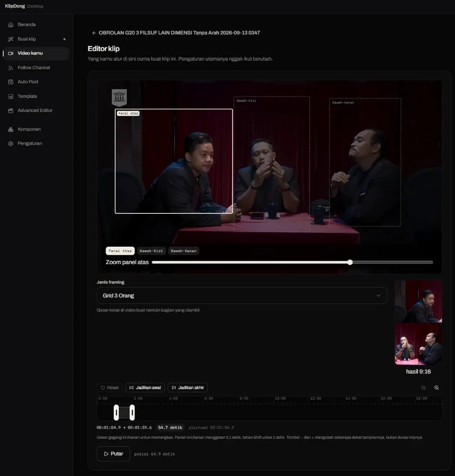Click the Auto Post calendar icon
Image resolution: width=455 pixels, height=476 pixels.
[10, 82]
